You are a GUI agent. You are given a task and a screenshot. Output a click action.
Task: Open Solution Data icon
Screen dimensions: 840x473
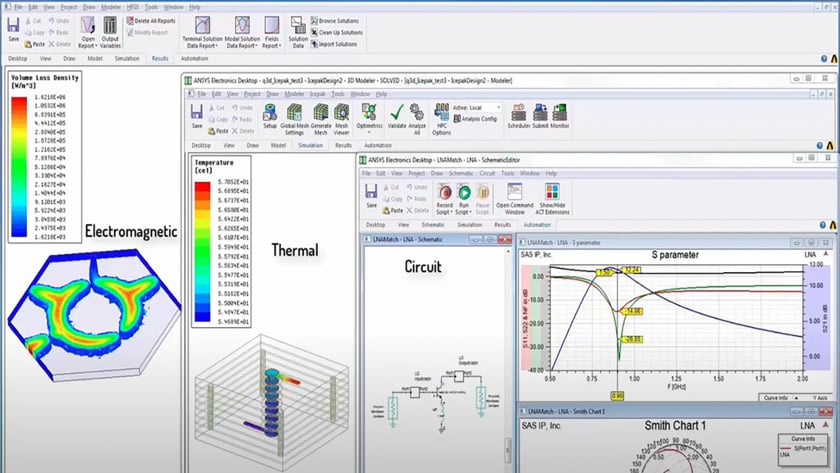coord(298,32)
